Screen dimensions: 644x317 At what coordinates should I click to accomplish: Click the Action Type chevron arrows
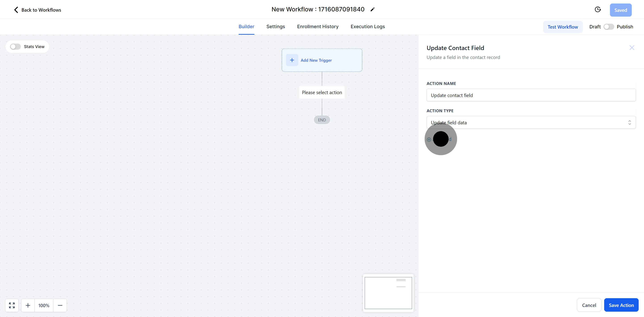click(629, 123)
